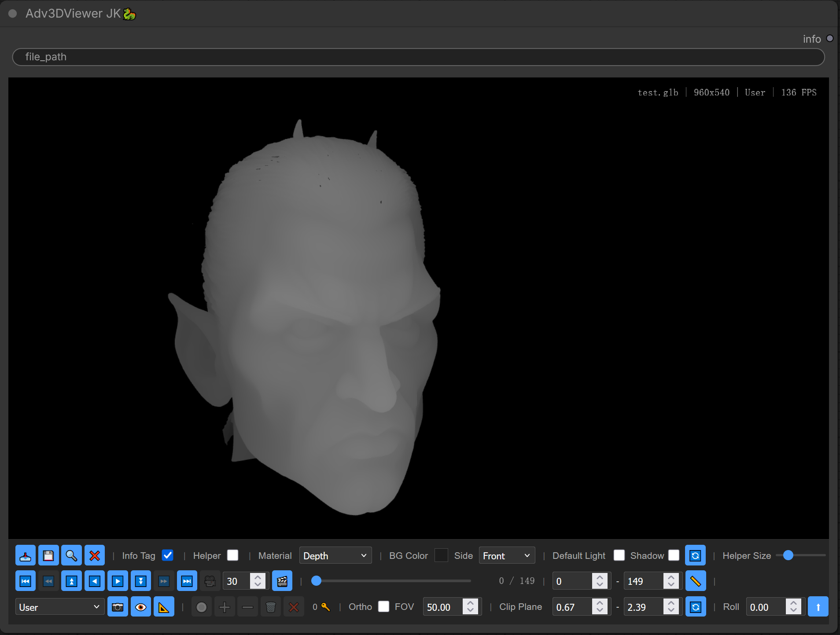Click the movie camera record icon
Screen dimensions: 840x635
click(210, 581)
